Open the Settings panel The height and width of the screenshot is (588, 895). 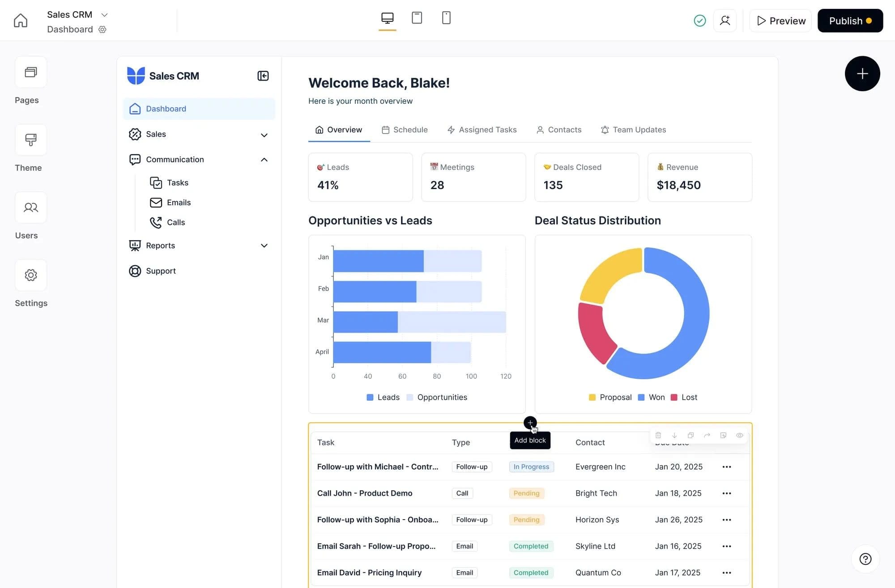click(30, 275)
